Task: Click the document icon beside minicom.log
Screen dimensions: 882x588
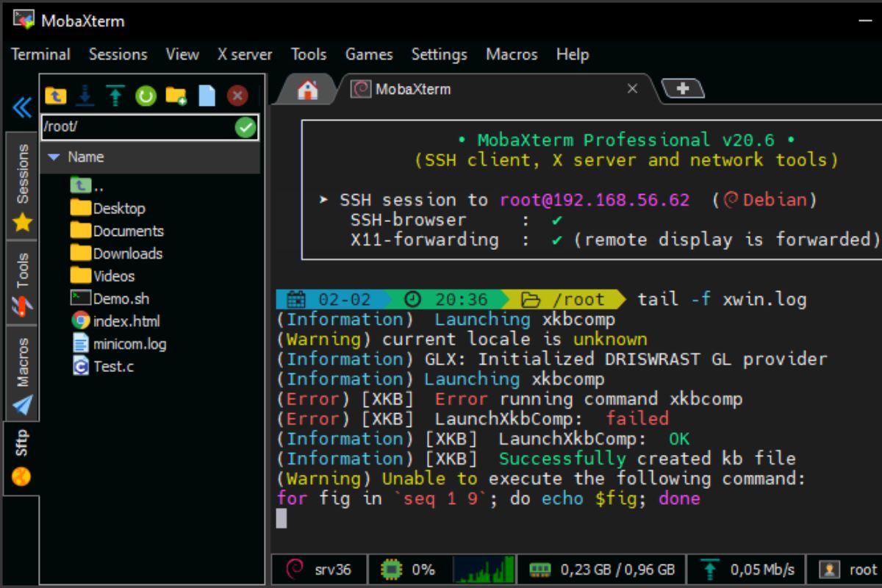Action: click(x=81, y=343)
